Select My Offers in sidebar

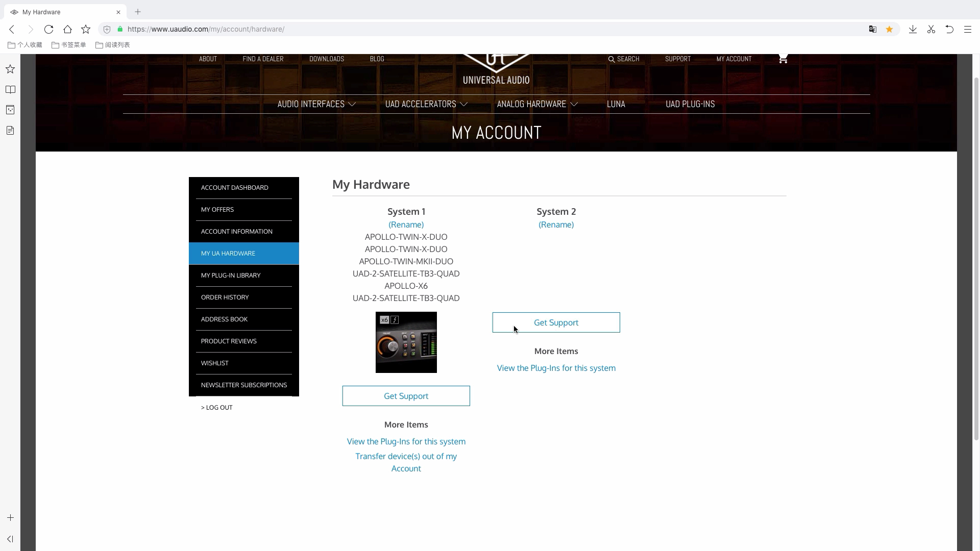244,209
